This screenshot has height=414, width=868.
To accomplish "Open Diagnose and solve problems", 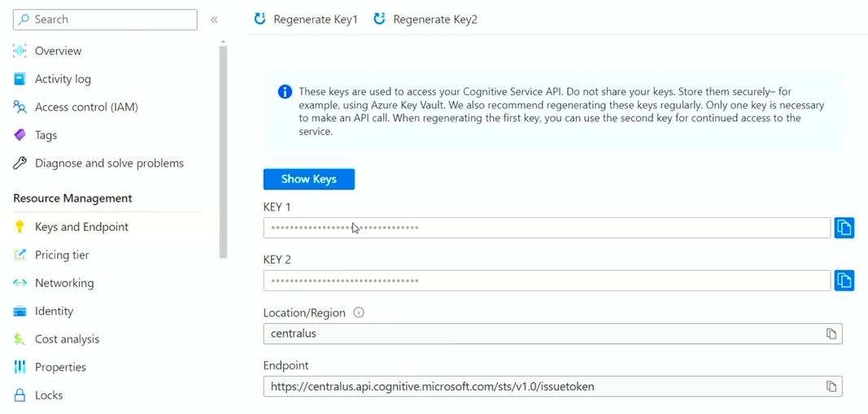I will coord(109,163).
